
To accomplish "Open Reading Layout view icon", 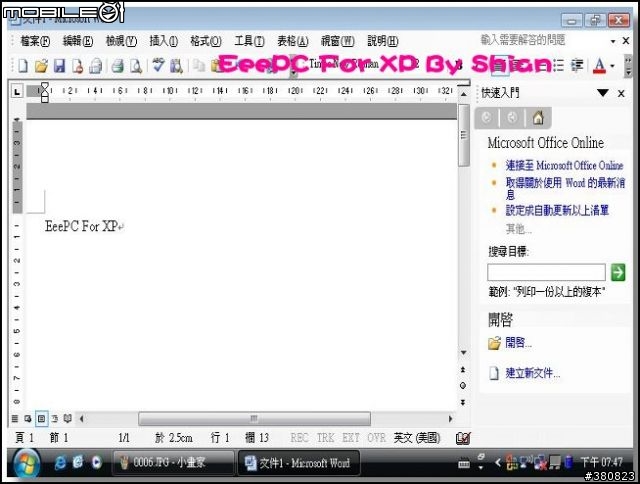I will coord(68,419).
